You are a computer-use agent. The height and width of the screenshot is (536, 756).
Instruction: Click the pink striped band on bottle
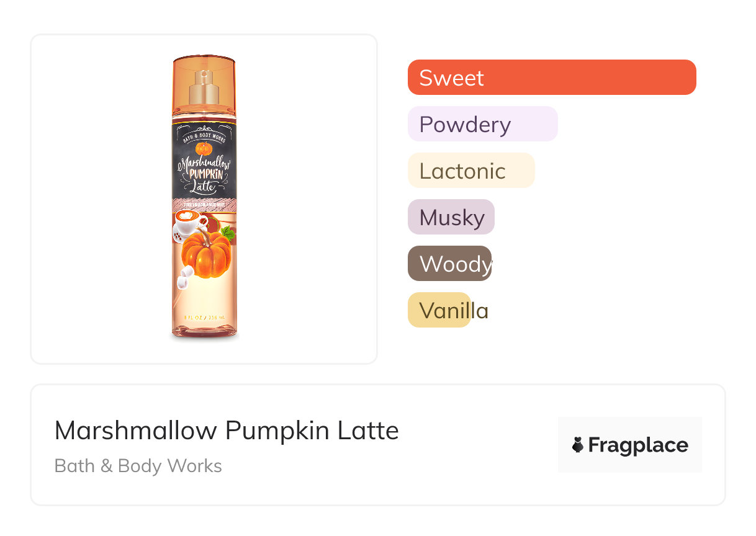(204, 205)
